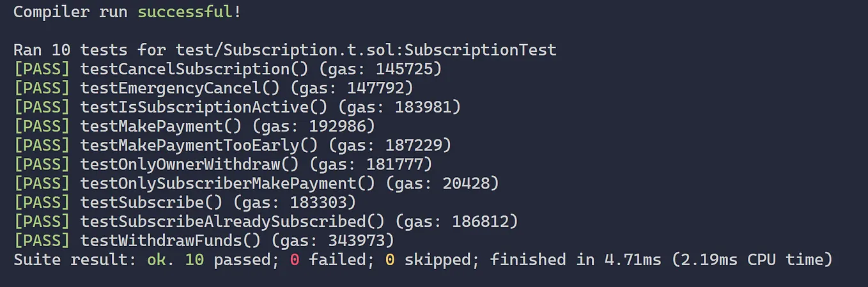868x287 pixels.
Task: Click the testMakePaymentTooEarly() test name
Action: tap(190, 146)
